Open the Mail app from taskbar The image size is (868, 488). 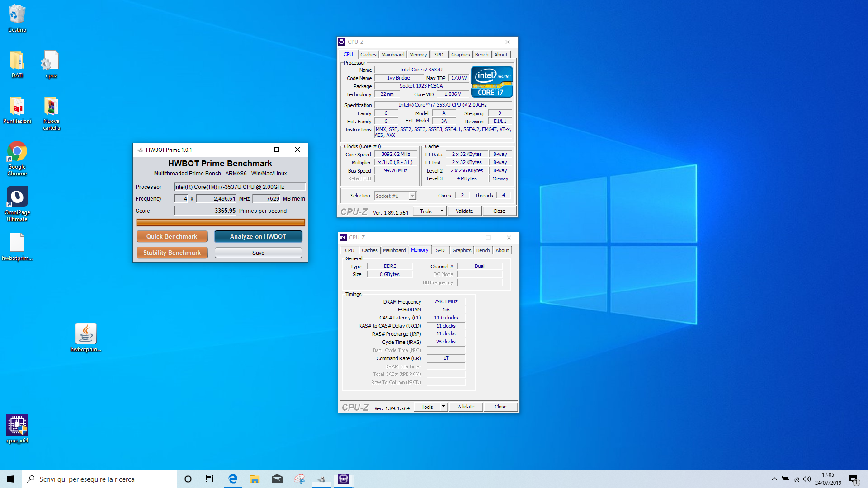(x=277, y=479)
